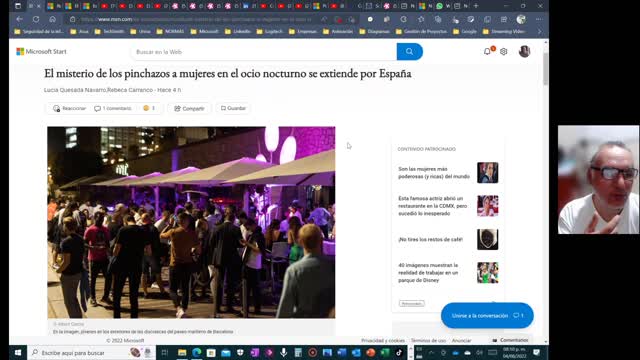The image size is (640, 360).
Task: Show more bookmarks with the overflow chevron
Action: point(540,31)
